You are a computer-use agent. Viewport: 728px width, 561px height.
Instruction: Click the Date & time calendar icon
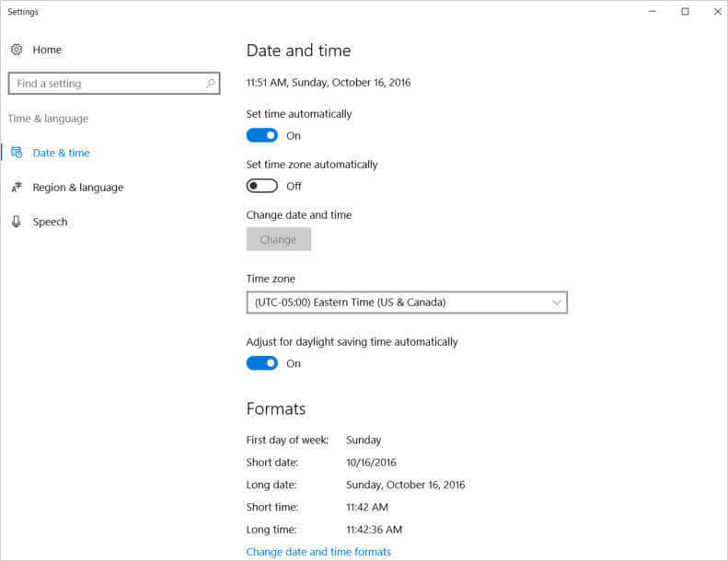tap(17, 153)
